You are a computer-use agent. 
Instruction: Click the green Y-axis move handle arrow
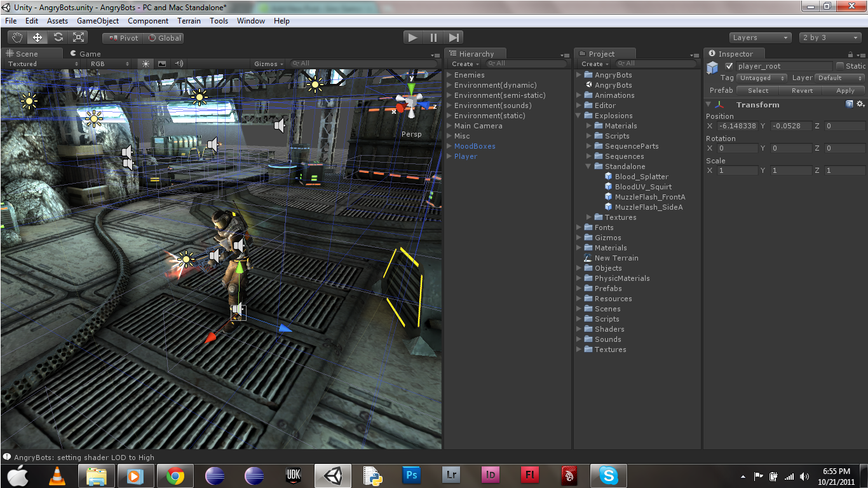[x=239, y=267]
